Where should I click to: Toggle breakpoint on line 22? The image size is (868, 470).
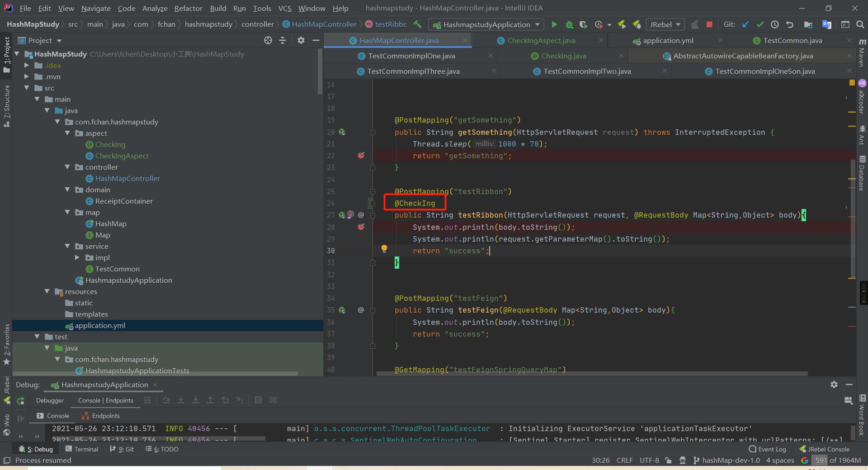[x=361, y=156]
